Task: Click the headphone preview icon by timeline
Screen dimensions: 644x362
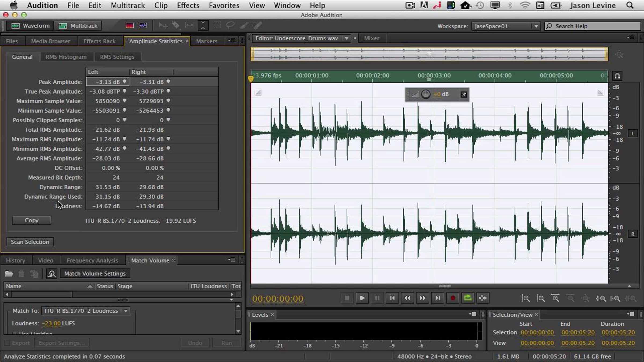Action: coord(617,76)
